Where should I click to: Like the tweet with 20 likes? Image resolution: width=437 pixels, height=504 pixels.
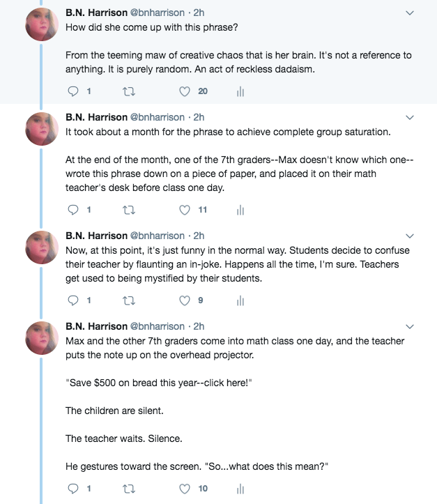pyautogui.click(x=185, y=91)
